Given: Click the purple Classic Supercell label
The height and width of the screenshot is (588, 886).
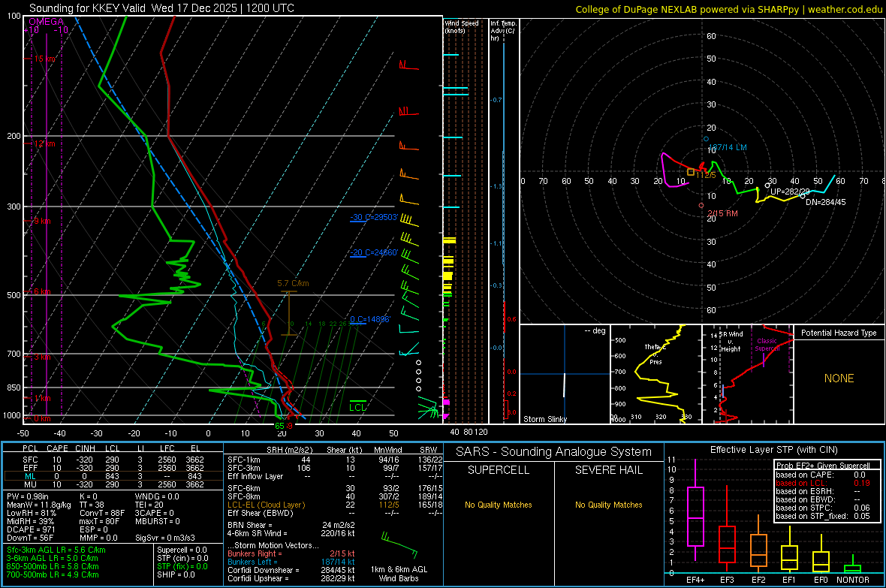Looking at the screenshot, I should pyautogui.click(x=767, y=345).
